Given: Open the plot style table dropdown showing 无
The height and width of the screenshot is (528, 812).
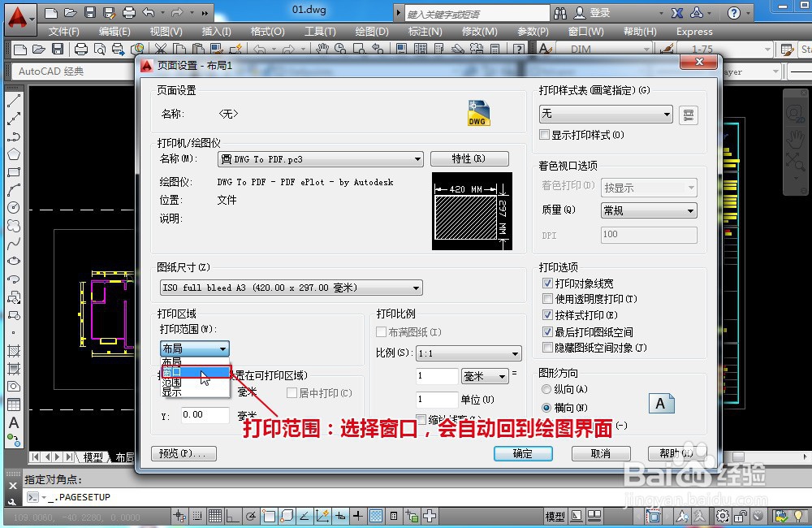Looking at the screenshot, I should pos(606,114).
